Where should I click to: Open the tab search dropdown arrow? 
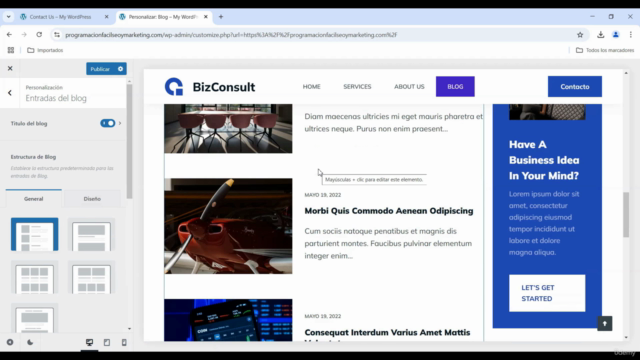click(x=9, y=17)
